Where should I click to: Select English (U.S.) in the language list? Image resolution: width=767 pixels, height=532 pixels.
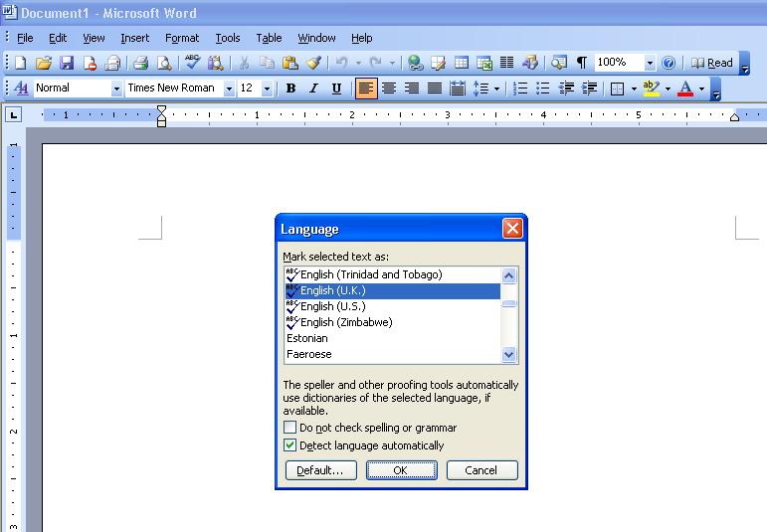point(332,306)
